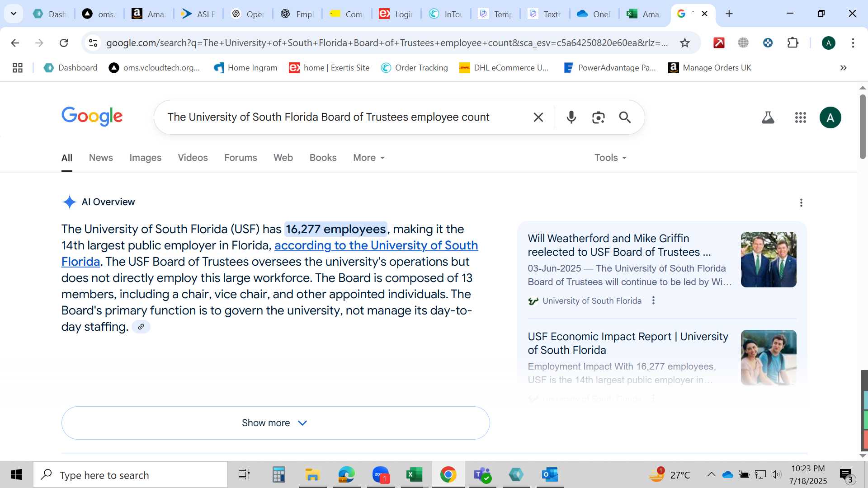Open File Explorer from taskbar
The image size is (868, 488).
[x=312, y=475]
